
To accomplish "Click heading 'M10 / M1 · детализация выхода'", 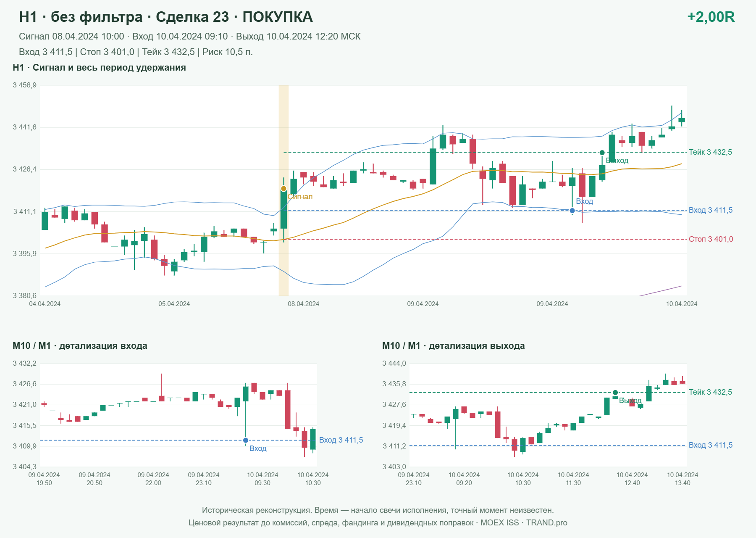I will click(x=454, y=346).
